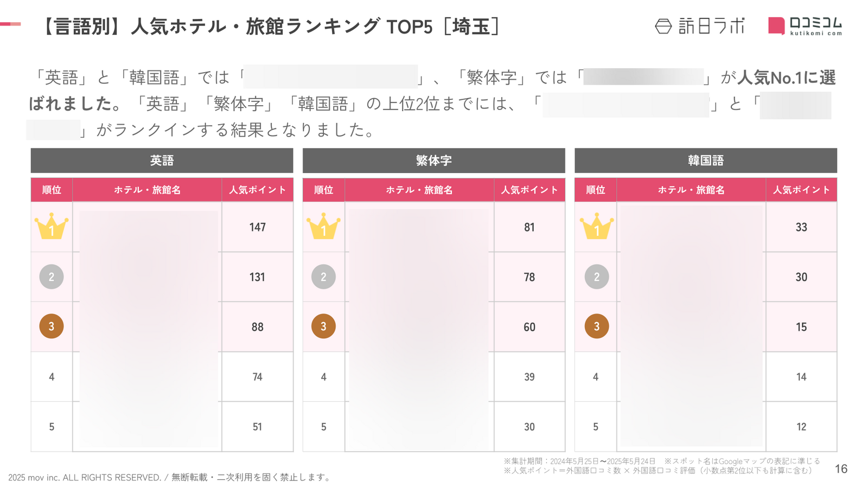
Task: Select the 英語 table header
Action: click(162, 160)
